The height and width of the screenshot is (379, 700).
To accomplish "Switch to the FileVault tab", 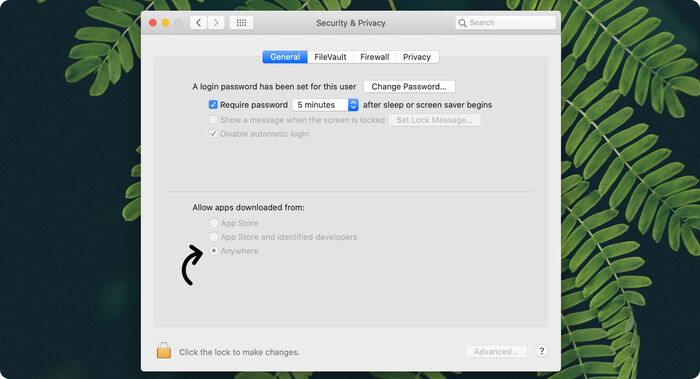I will [x=330, y=57].
